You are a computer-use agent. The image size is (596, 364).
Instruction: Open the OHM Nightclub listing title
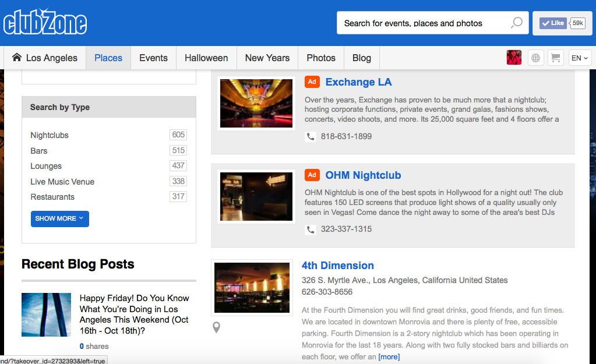tap(363, 175)
